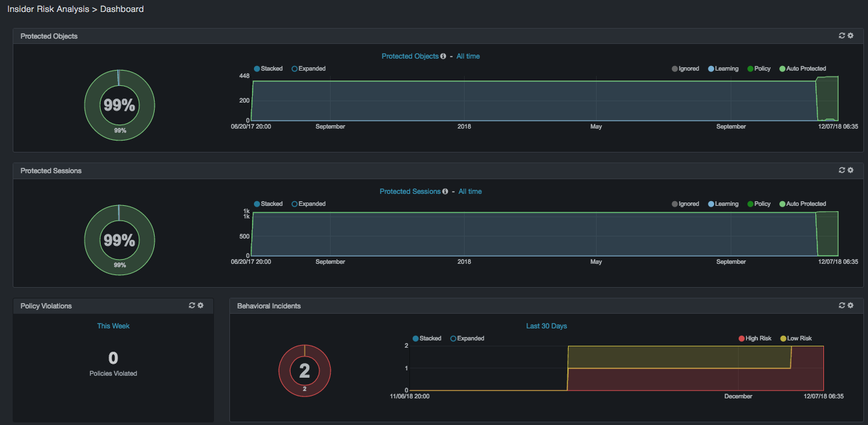
Task: Open This Week link in Policy Violations
Action: coord(113,326)
